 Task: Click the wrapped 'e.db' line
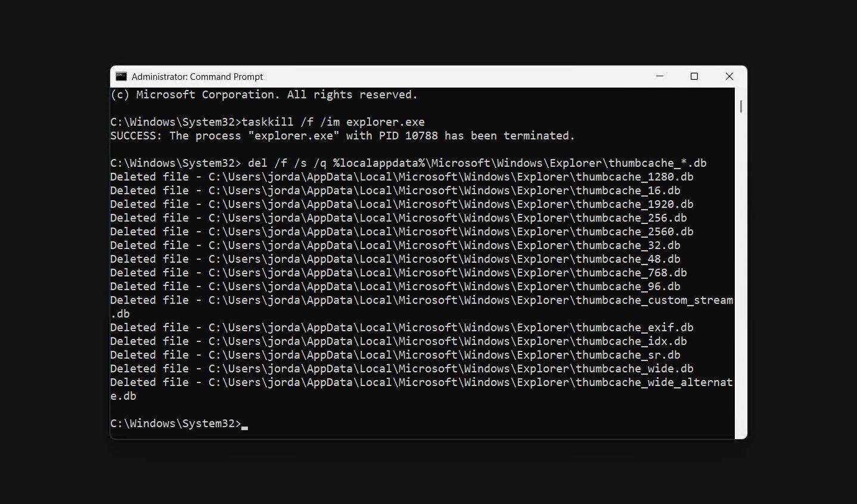click(123, 396)
